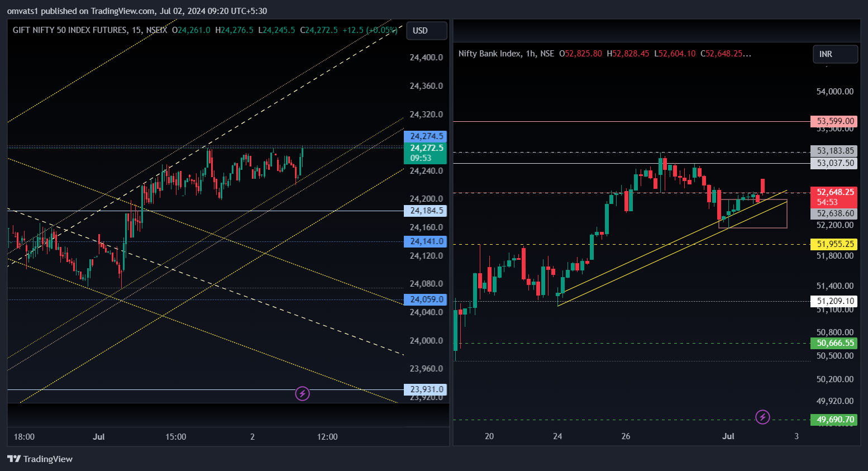The image size is (868, 471).
Task: Select the green 50,666.55 level label
Action: click(833, 343)
